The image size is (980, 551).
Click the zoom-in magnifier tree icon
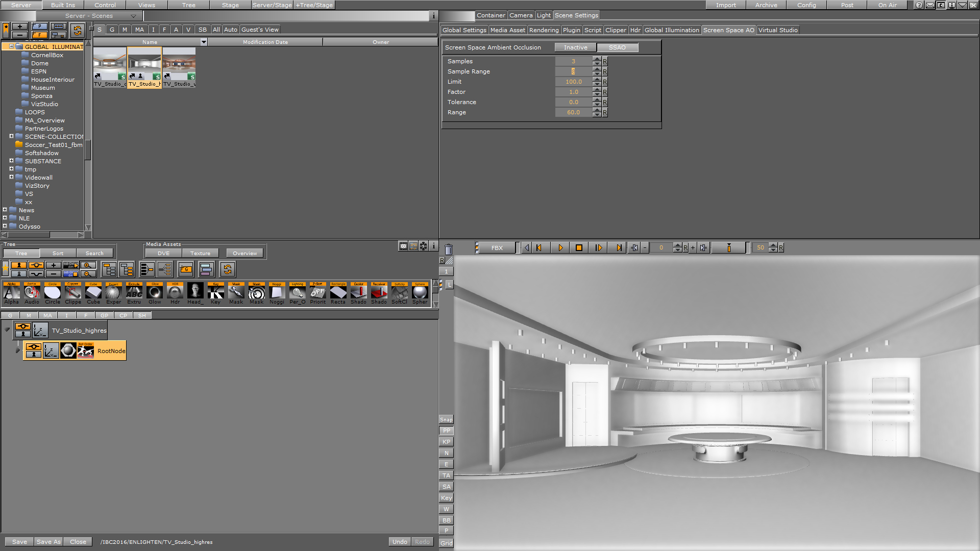(88, 265)
